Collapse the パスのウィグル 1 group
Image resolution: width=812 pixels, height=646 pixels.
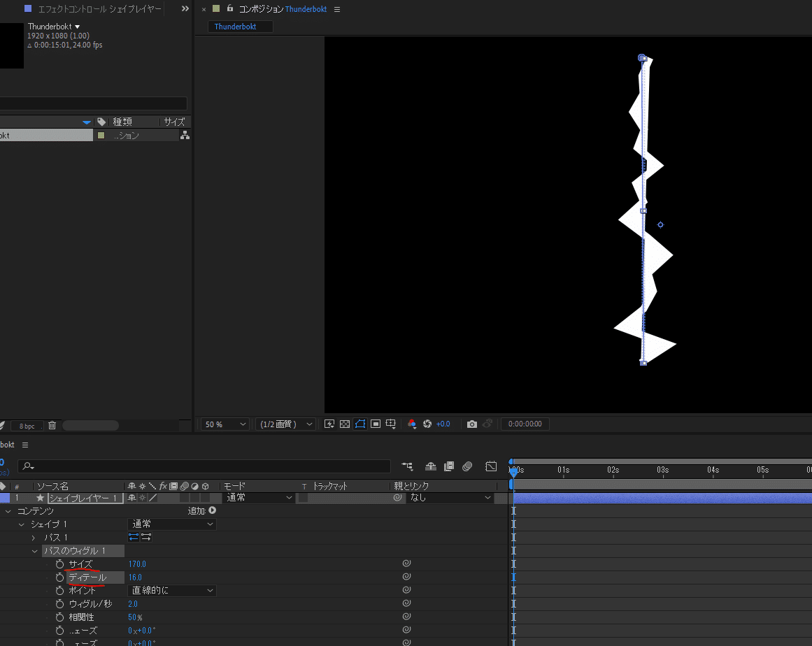pos(35,551)
